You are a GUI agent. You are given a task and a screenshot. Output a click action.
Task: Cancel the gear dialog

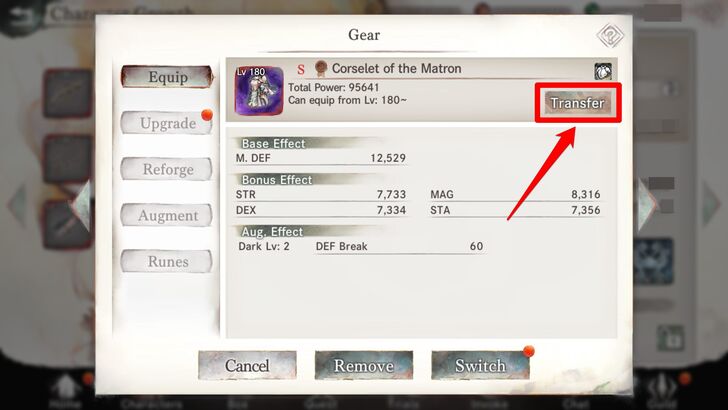click(247, 365)
